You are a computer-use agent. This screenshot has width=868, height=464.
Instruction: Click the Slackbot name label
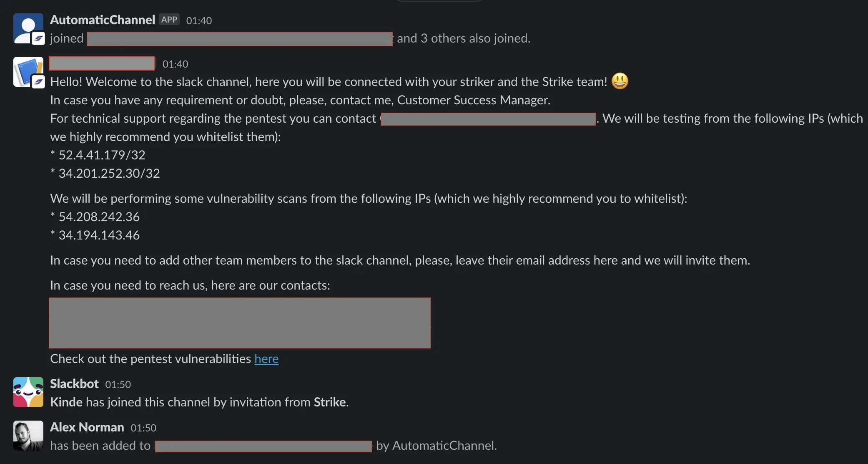(74, 383)
